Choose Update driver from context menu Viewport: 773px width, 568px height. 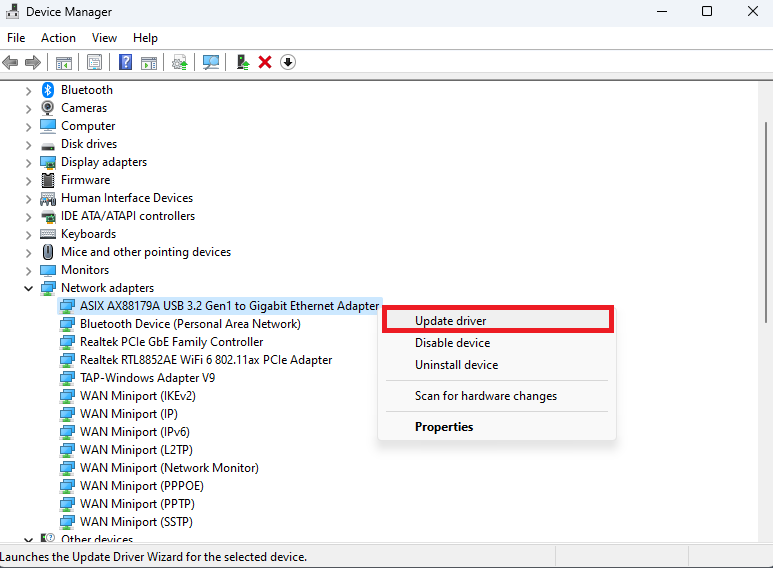click(497, 320)
